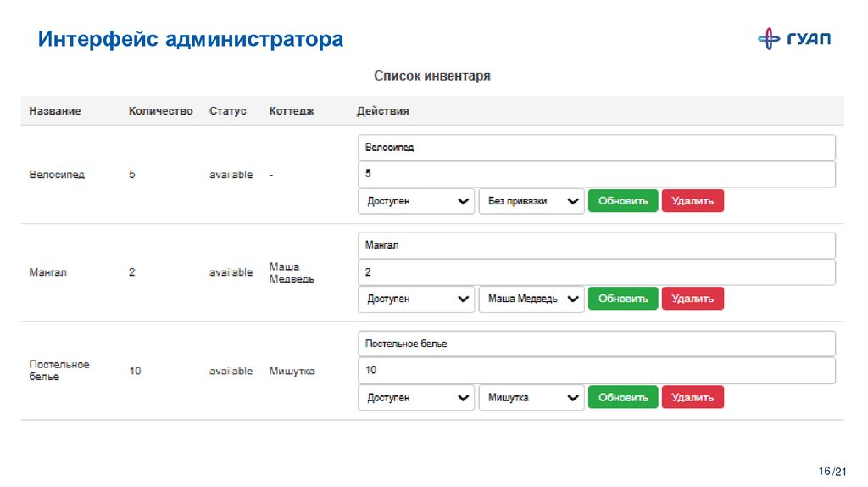Focus the name field containing Велосипед
This screenshot has width=868, height=487.
[596, 148]
